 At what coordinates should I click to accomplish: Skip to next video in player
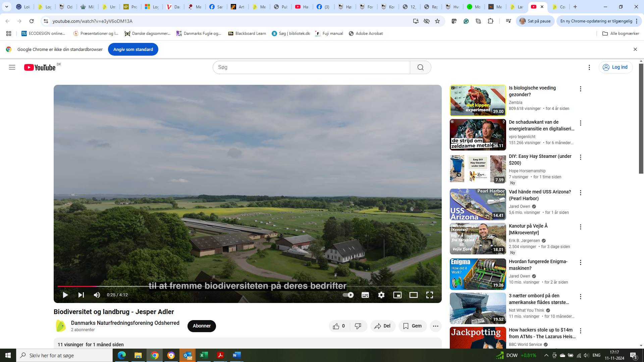point(81,295)
